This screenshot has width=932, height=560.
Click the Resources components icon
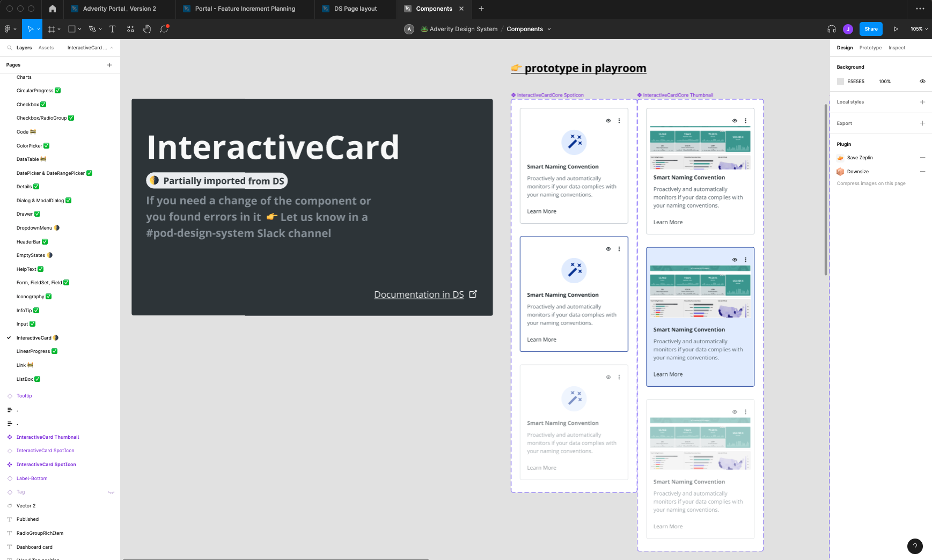tap(130, 29)
